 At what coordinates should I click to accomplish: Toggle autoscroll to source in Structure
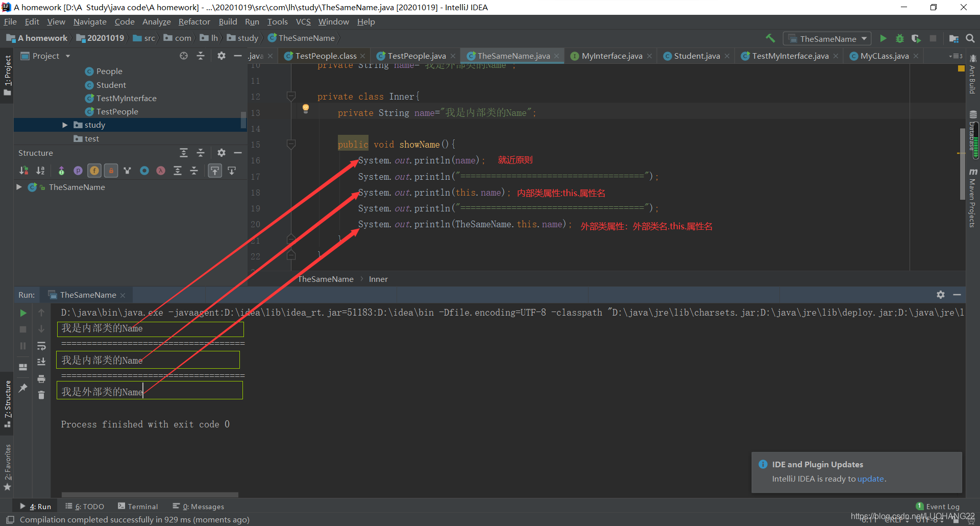[215, 171]
